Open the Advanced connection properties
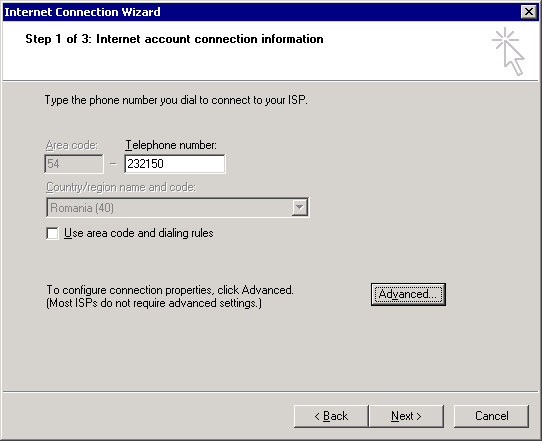Viewport: 542px width, 441px height. point(408,294)
